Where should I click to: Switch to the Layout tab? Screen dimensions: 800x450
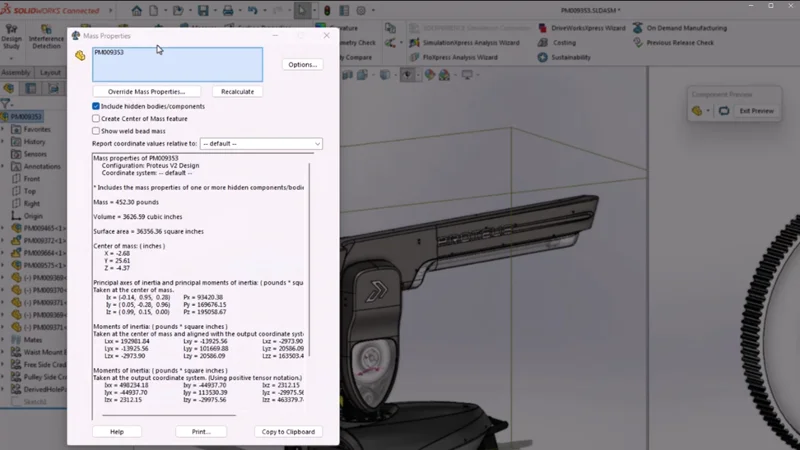tap(49, 73)
